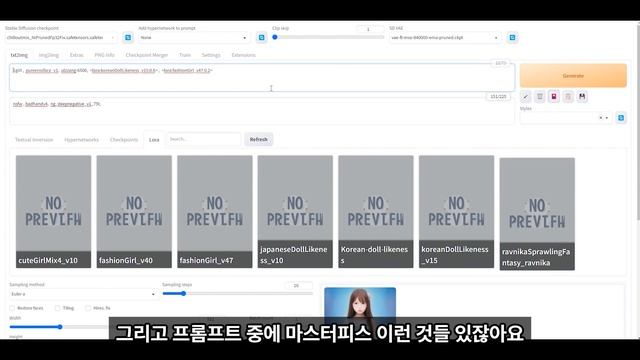
Task: Select the cuteGirlMix4_v10 Lora card
Action: [53, 212]
